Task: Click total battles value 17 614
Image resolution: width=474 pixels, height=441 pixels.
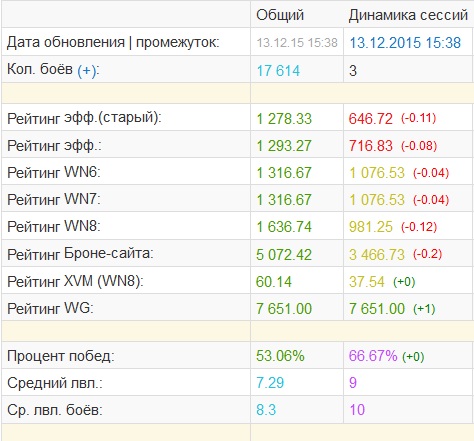Action: 278,71
